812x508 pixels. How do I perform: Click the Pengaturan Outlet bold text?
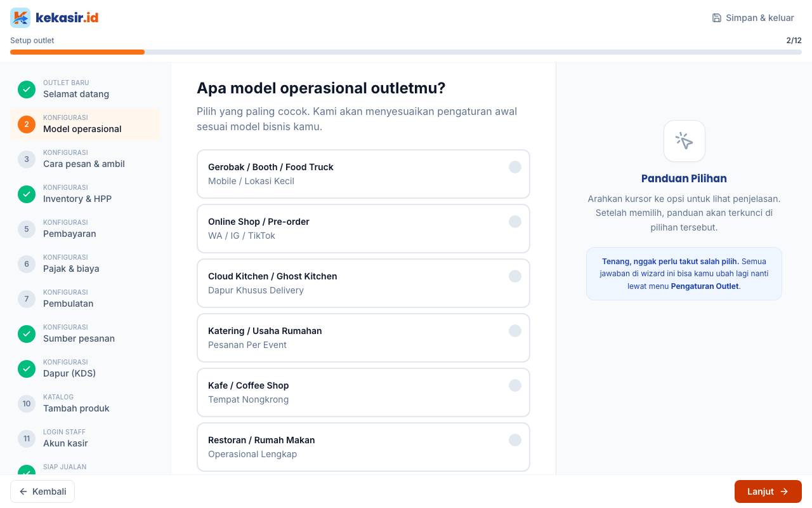coord(705,286)
